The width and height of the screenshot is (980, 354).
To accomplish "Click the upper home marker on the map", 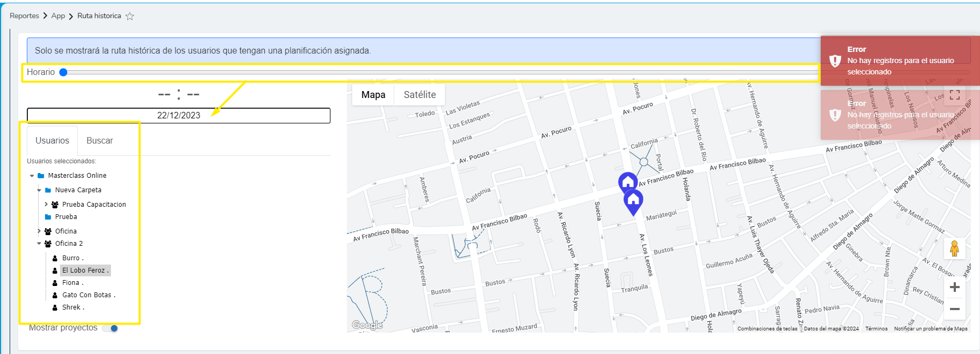I will tap(628, 182).
